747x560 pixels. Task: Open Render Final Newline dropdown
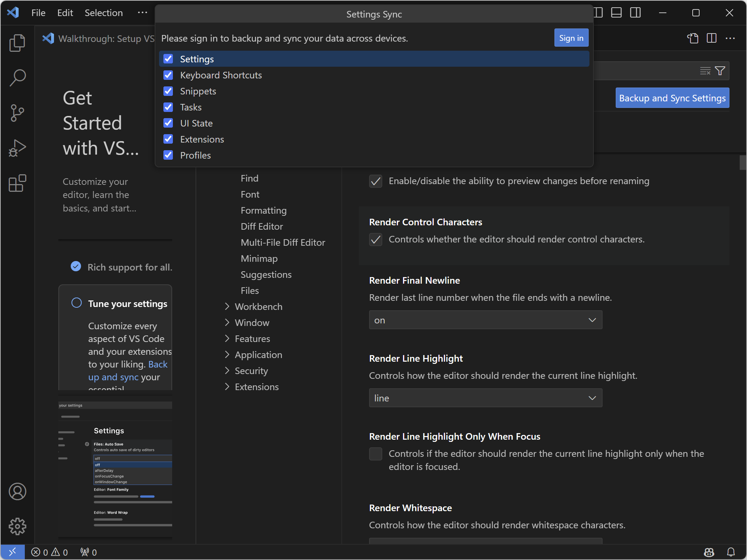tap(485, 320)
